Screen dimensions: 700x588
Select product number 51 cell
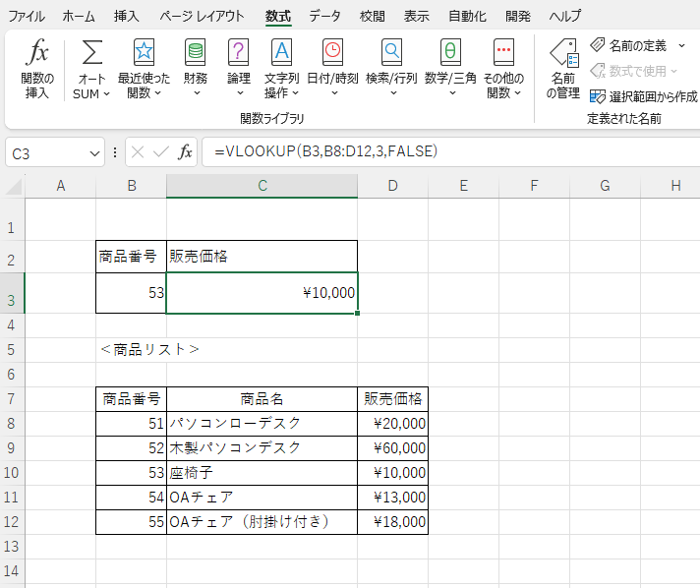(x=132, y=423)
